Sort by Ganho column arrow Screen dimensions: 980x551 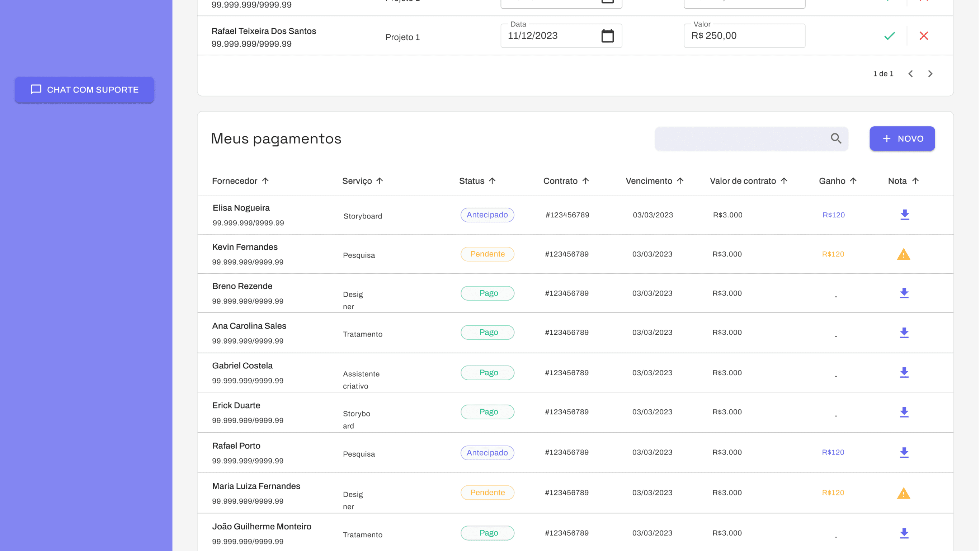[x=853, y=181]
